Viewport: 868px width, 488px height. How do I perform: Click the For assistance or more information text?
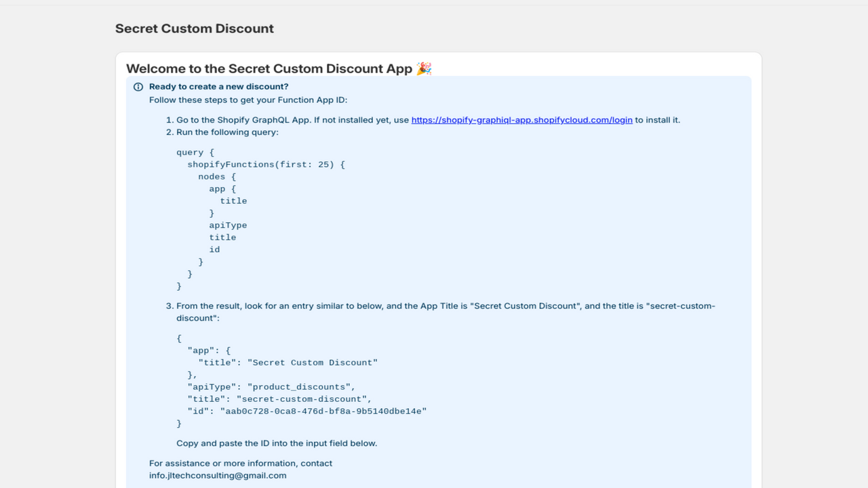coord(241,464)
